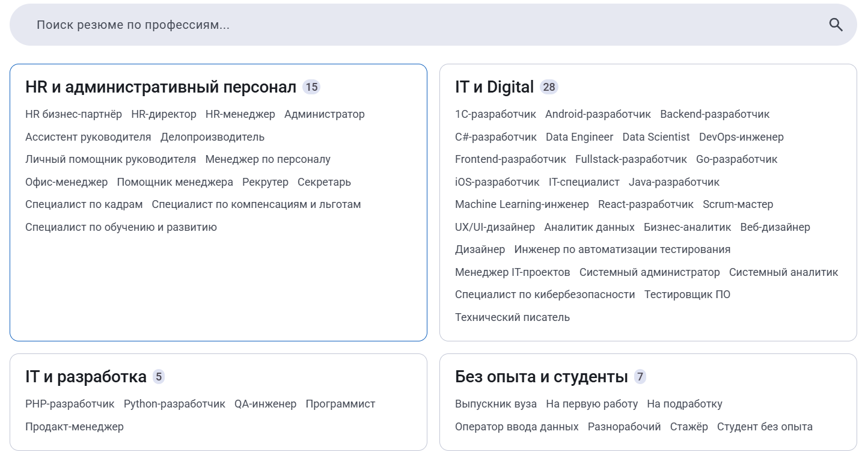This screenshot has width=868, height=458.
Task: Select Менеджер по персоналу
Action: (268, 159)
